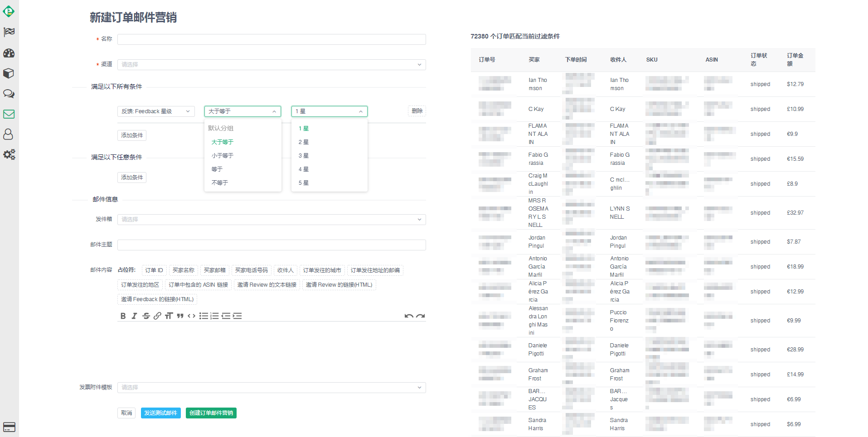
Task: Open the dashboard gauge icon
Action: (x=9, y=53)
